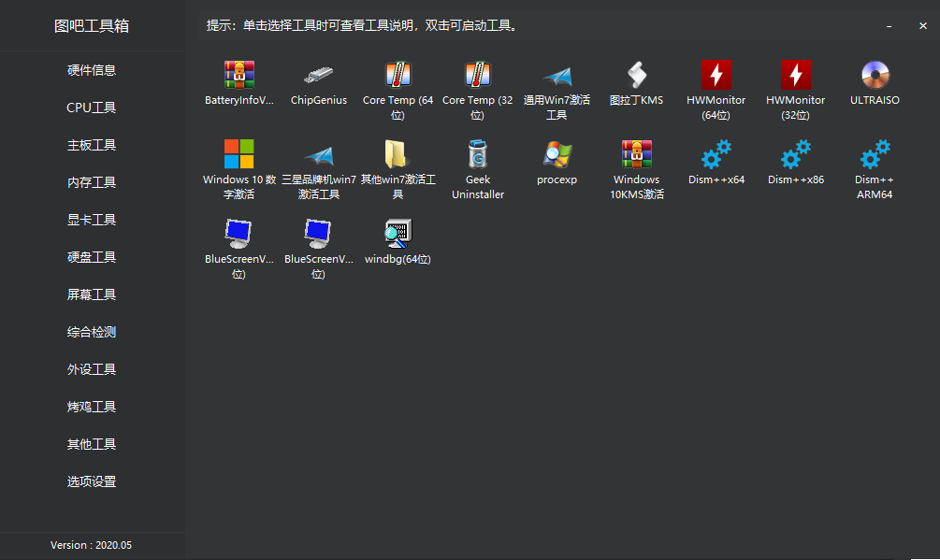Open the 主板工具 category
The height and width of the screenshot is (560, 940).
92,145
